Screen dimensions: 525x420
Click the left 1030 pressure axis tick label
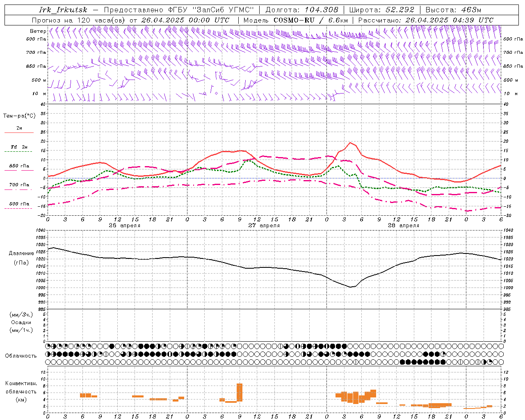(x=40, y=245)
